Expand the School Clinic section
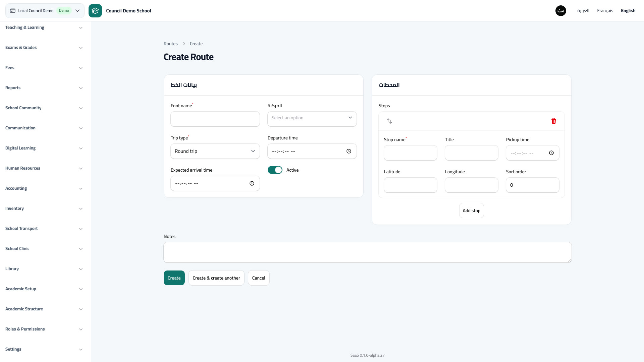Screen dimensions: 644x362 44,249
